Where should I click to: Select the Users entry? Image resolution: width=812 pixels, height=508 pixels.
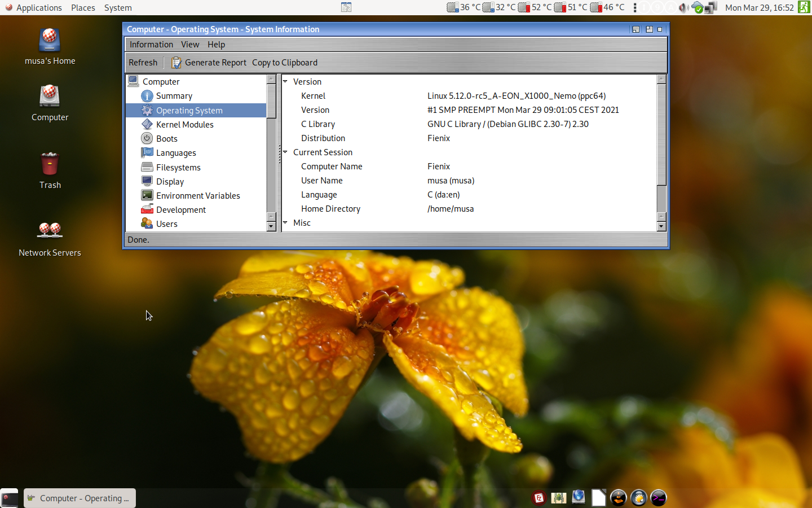coord(166,224)
